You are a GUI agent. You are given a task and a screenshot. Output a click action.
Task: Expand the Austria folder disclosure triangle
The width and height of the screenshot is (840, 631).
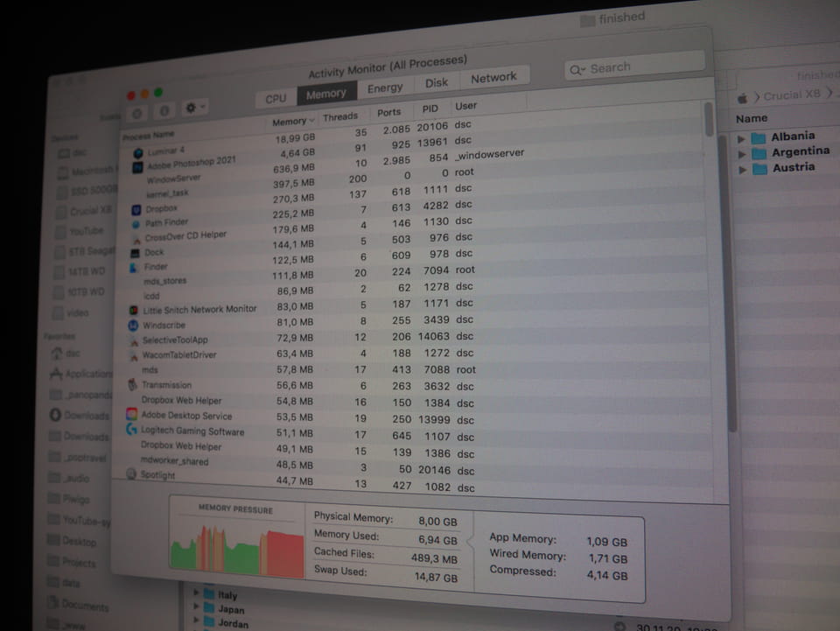pos(743,169)
